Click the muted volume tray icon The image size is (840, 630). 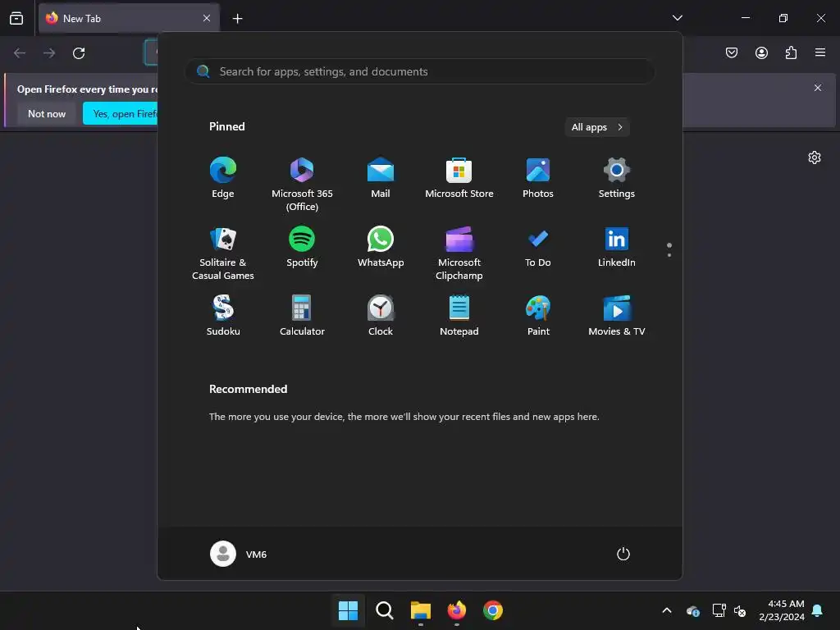pos(741,610)
